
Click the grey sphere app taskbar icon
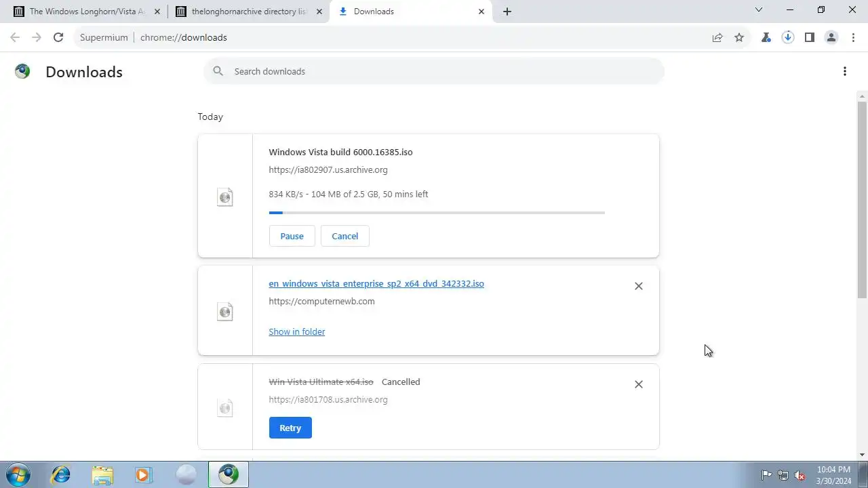coord(186,474)
